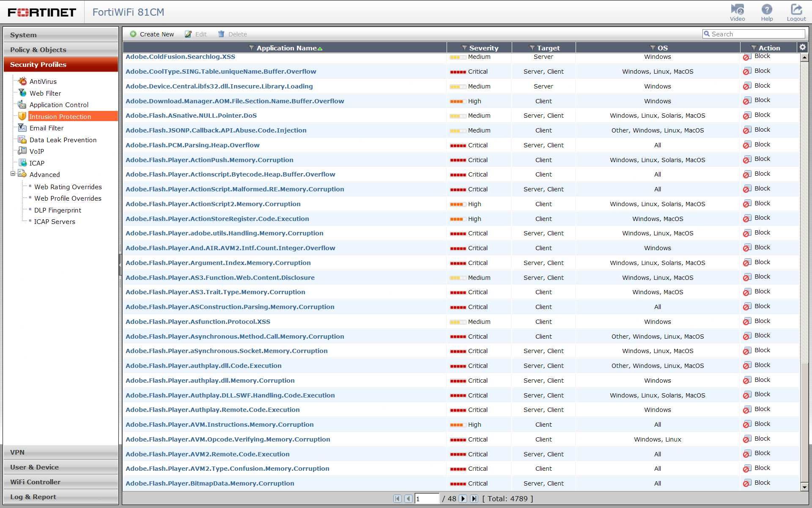
Task: Click the Email Filter icon
Action: (x=22, y=128)
